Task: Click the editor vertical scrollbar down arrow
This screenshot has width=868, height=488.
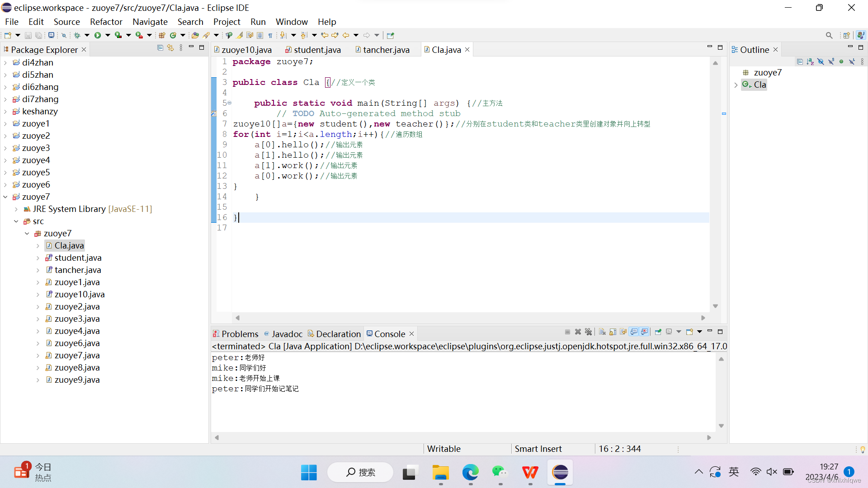Action: (715, 306)
